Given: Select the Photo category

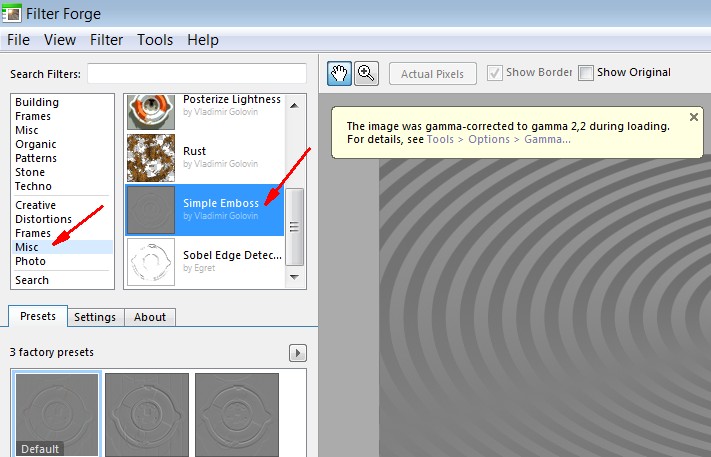Looking at the screenshot, I should (30, 261).
